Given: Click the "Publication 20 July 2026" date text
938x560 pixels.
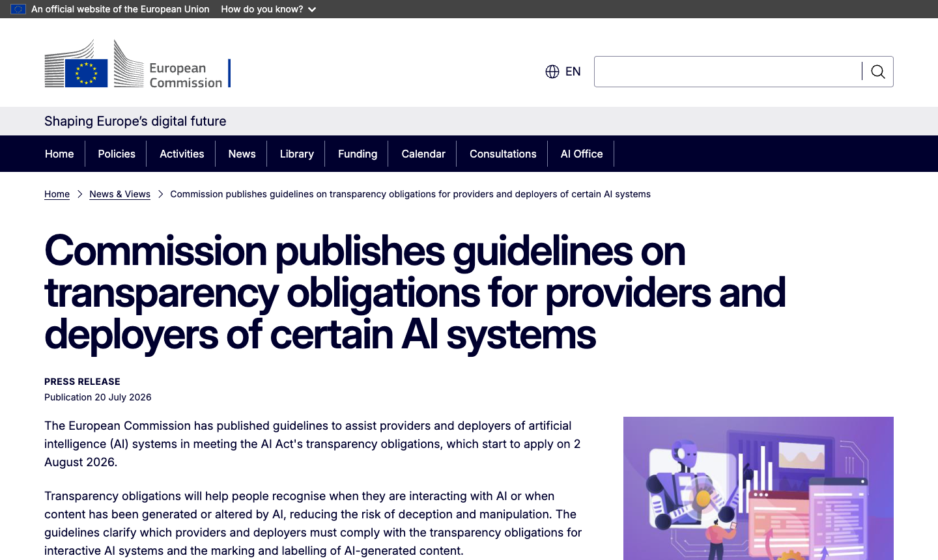Looking at the screenshot, I should click(x=98, y=397).
